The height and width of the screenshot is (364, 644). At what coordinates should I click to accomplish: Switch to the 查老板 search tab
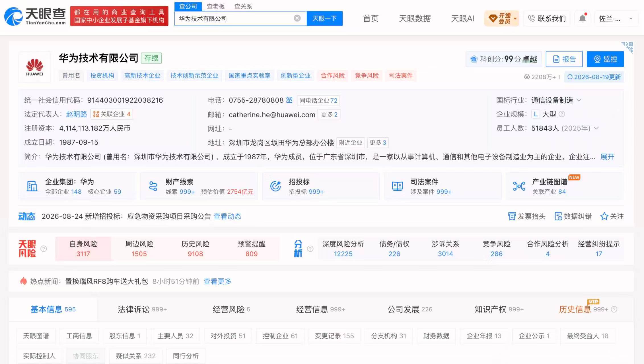click(216, 6)
